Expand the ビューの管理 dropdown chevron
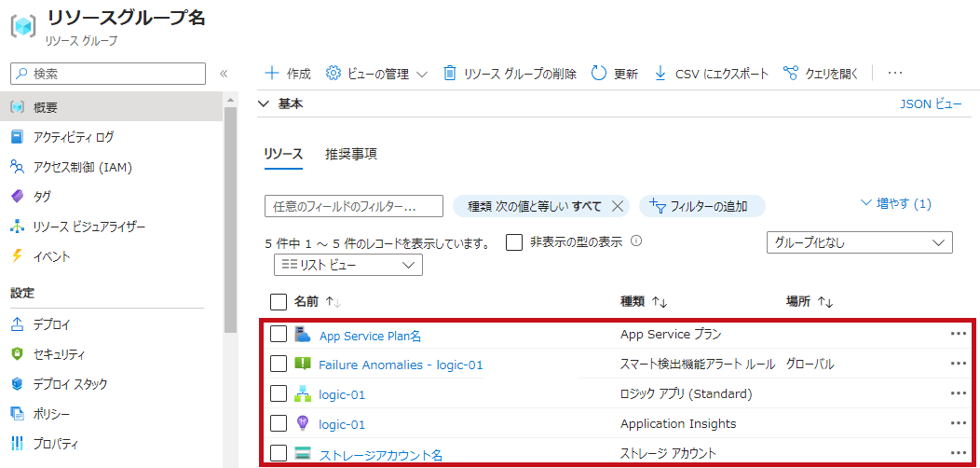Screen dimensions: 980x468 pos(422,74)
